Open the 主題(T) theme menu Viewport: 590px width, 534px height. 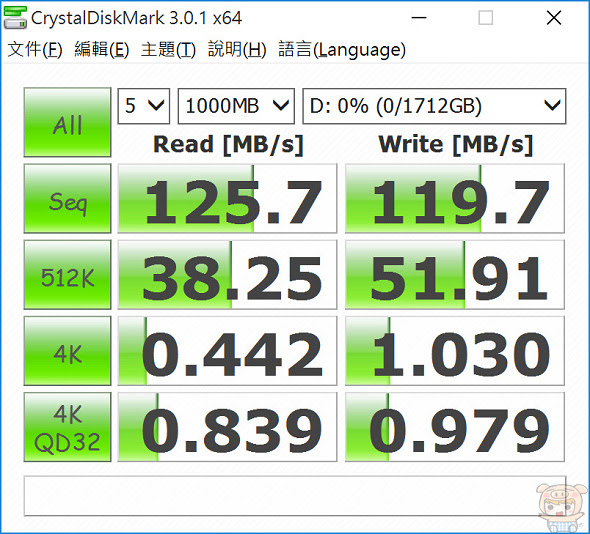click(168, 50)
